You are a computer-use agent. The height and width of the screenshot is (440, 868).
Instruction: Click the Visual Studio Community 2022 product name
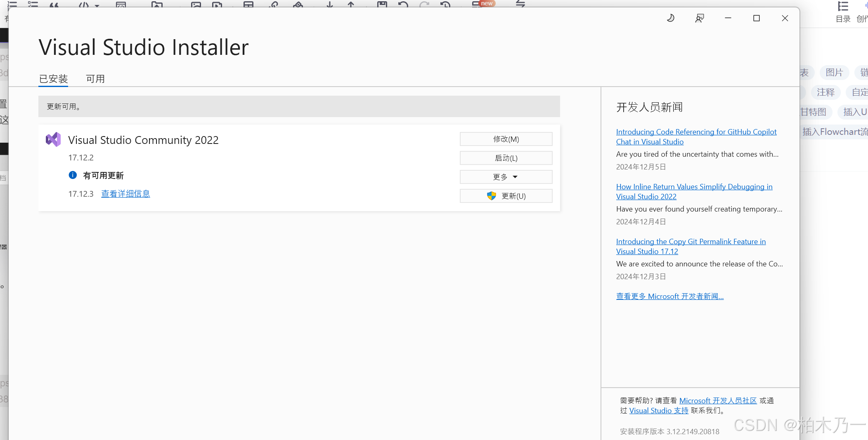coord(143,140)
